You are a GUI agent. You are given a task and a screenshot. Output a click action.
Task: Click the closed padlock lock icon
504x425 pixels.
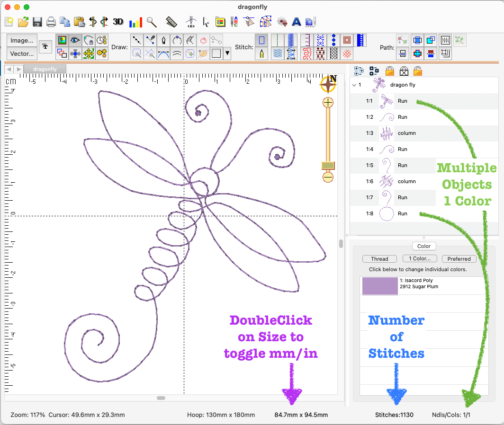point(390,71)
